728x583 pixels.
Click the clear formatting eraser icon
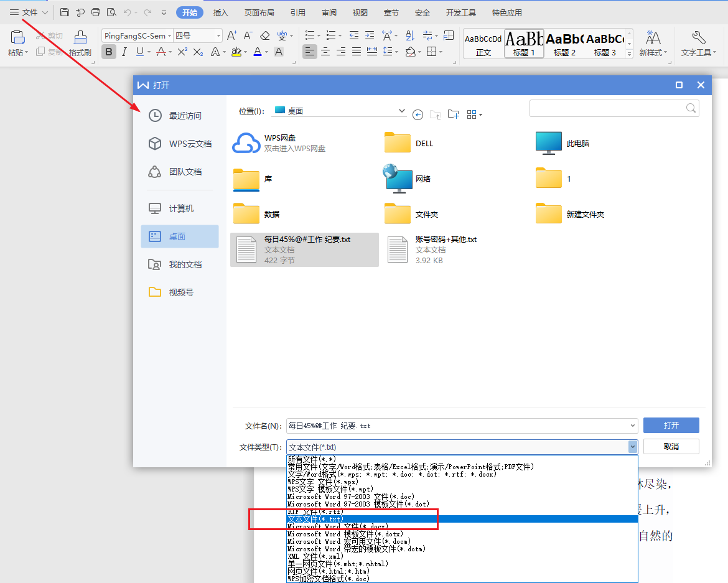pyautogui.click(x=264, y=35)
